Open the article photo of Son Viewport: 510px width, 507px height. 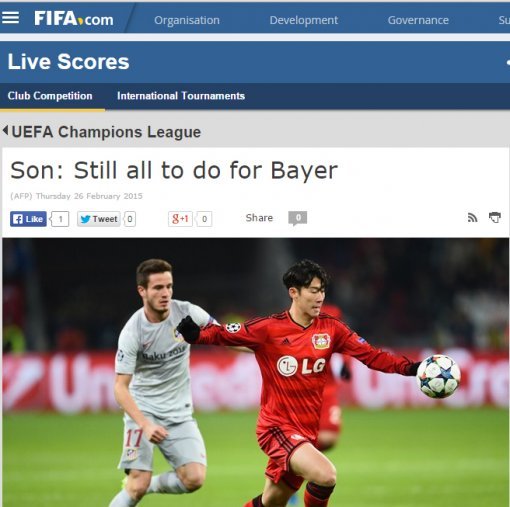tap(256, 372)
